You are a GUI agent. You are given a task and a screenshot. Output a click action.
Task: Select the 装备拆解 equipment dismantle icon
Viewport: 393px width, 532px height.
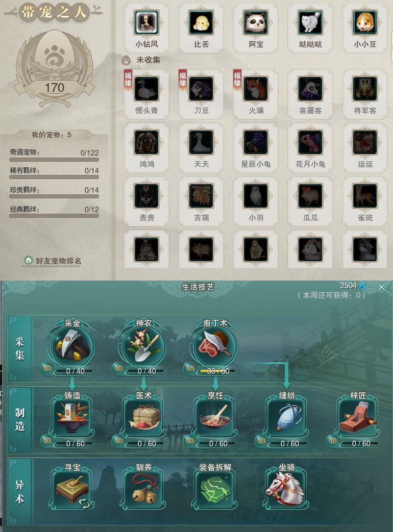click(x=215, y=490)
